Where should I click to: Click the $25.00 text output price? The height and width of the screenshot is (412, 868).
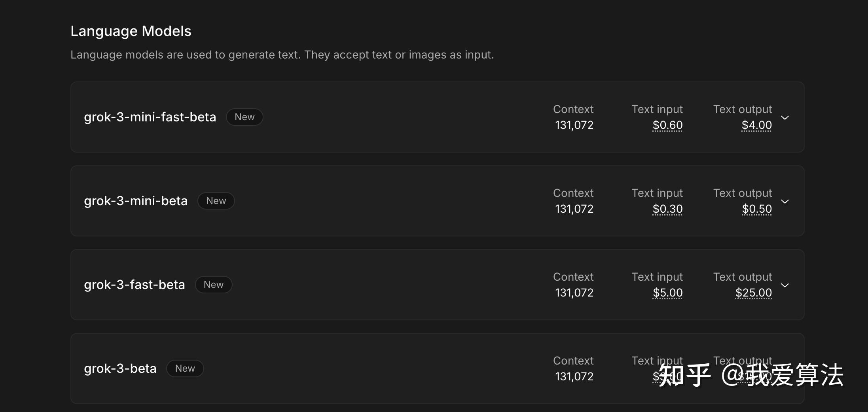[753, 293]
